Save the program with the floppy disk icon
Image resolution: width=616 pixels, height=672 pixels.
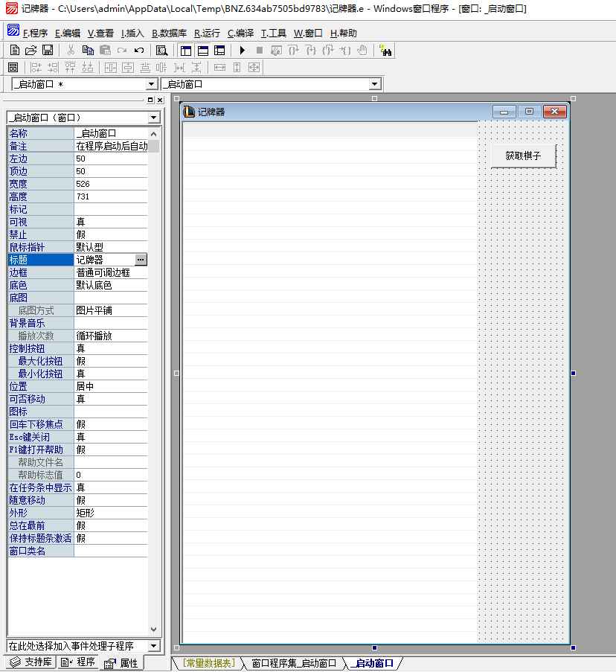pyautogui.click(x=48, y=50)
